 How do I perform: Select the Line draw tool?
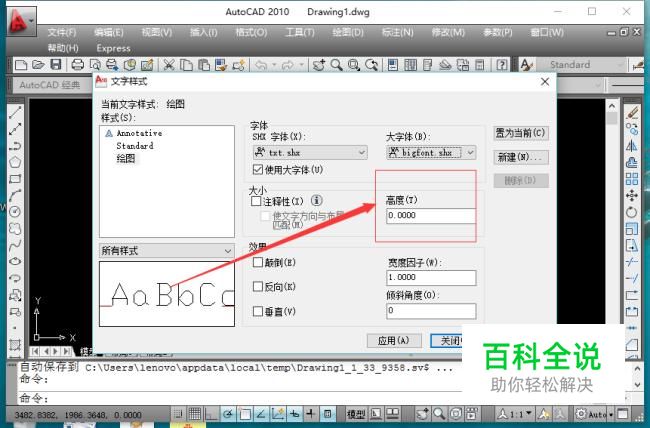(x=15, y=112)
